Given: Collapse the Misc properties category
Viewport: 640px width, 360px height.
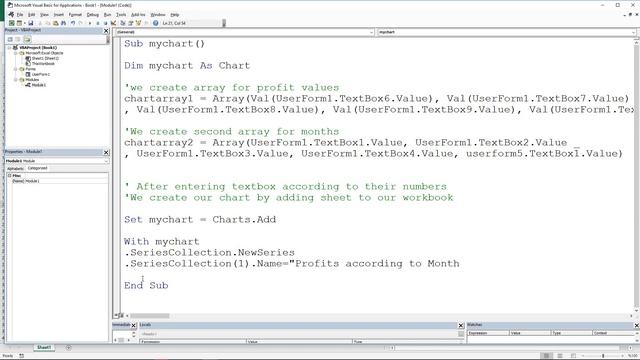Looking at the screenshot, I should point(9,176).
